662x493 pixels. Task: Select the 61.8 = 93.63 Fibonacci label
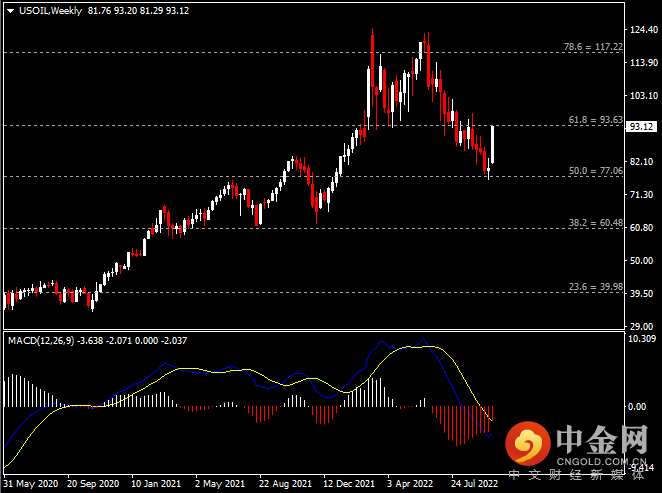596,120
